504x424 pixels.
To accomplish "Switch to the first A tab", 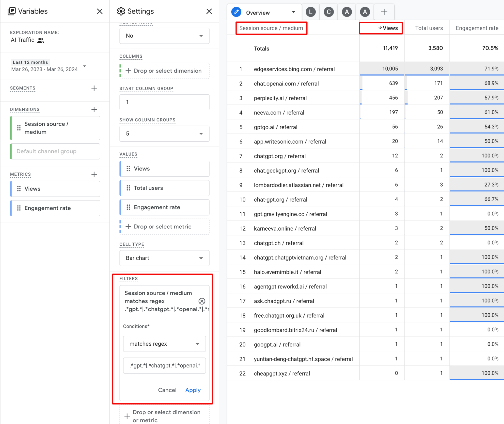I will click(347, 12).
